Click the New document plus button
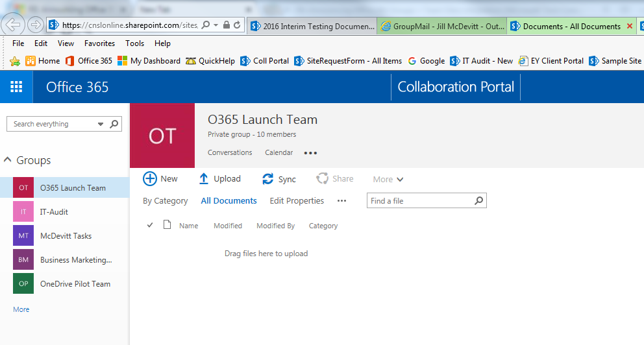The image size is (644, 345). pyautogui.click(x=160, y=179)
